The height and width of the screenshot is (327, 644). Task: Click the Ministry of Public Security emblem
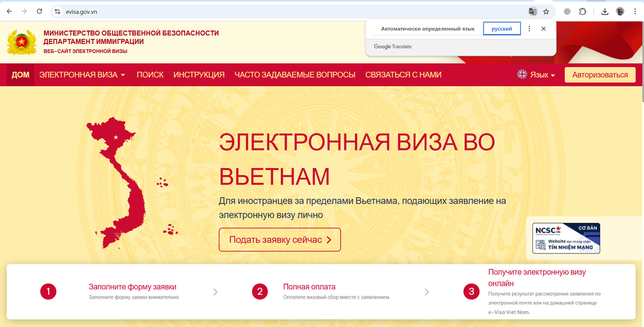(21, 42)
